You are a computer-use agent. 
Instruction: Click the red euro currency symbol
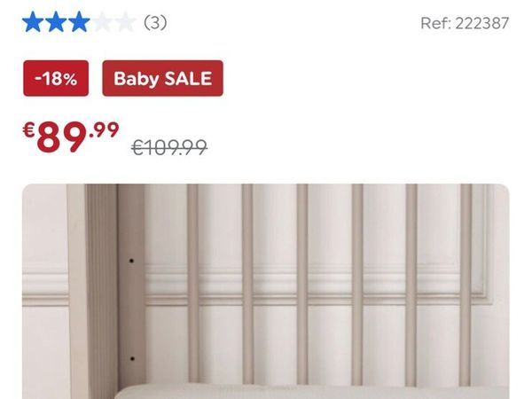[29, 130]
